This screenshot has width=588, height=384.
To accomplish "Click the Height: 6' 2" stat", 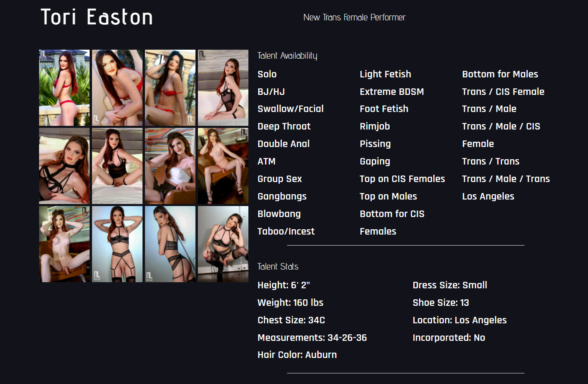I will pyautogui.click(x=283, y=285).
